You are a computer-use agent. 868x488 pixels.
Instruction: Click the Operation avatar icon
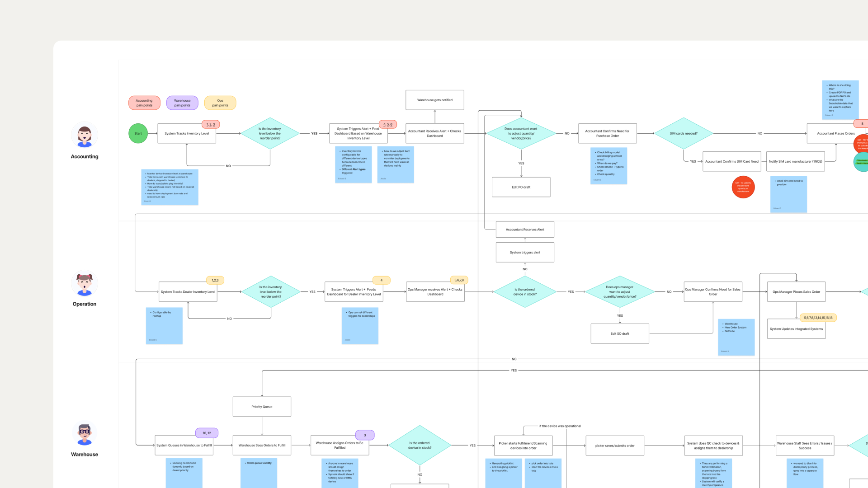pyautogui.click(x=85, y=283)
